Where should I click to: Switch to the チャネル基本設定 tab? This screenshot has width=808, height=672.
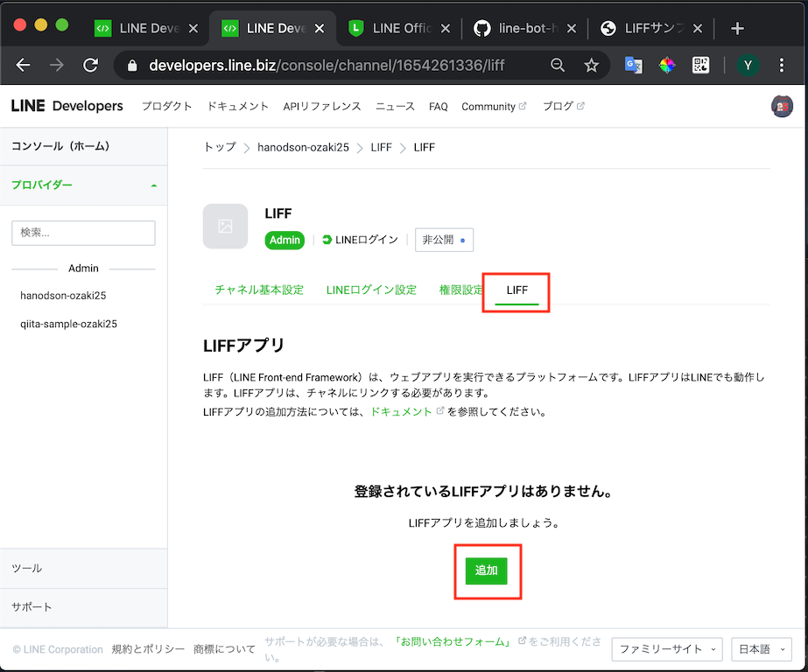(x=259, y=290)
